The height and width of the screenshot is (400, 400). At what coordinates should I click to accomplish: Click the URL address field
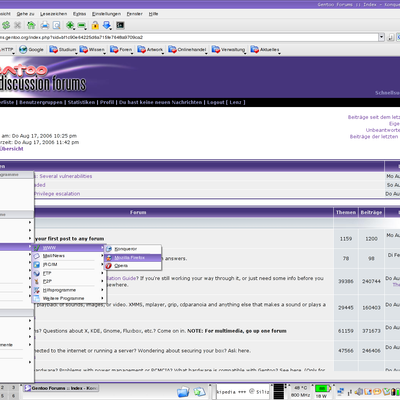tap(189, 37)
